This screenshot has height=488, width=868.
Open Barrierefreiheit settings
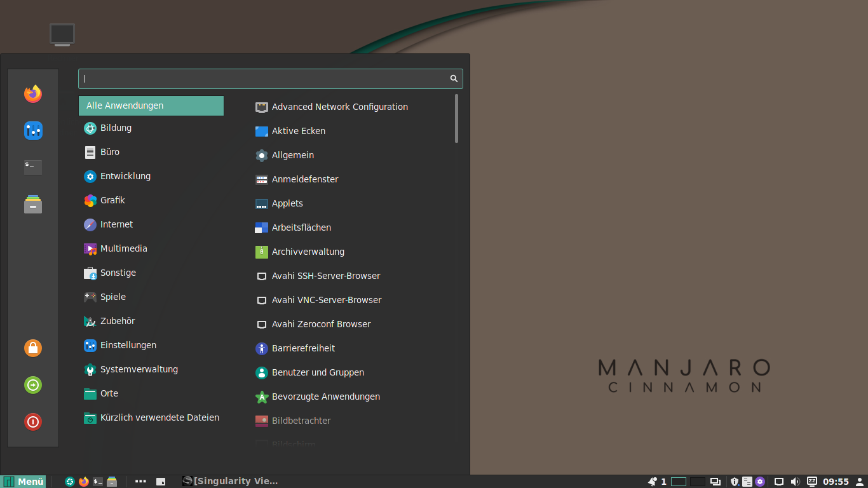click(351, 348)
